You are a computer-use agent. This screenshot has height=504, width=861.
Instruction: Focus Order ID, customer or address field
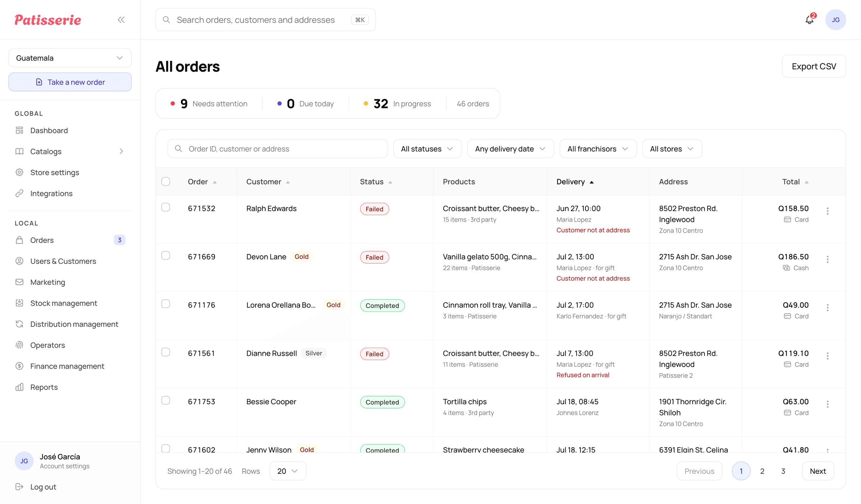(x=277, y=149)
